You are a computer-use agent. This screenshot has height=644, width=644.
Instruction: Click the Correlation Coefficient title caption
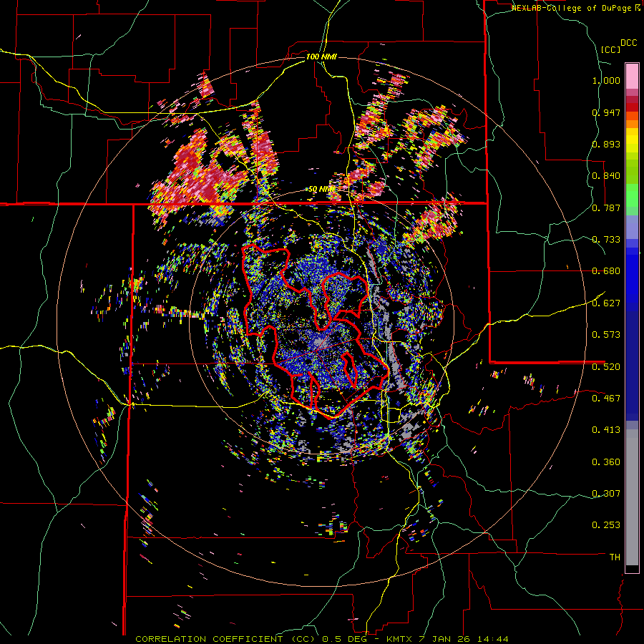[322, 639]
